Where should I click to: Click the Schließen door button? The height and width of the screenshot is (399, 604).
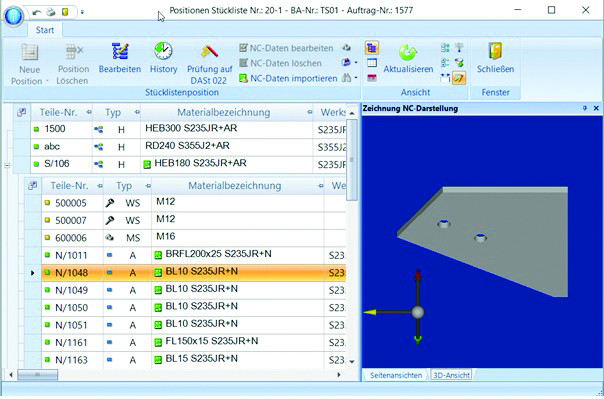click(495, 59)
